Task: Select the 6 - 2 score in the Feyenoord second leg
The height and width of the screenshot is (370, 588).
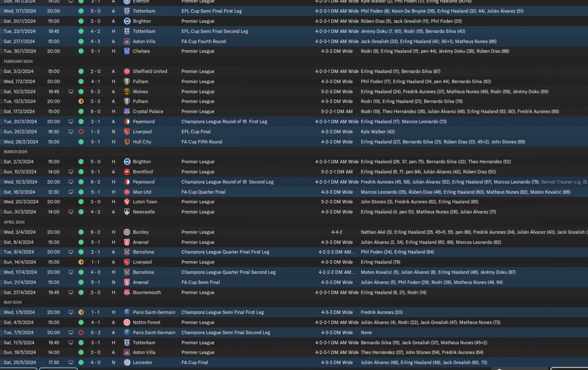Action: coord(96,182)
